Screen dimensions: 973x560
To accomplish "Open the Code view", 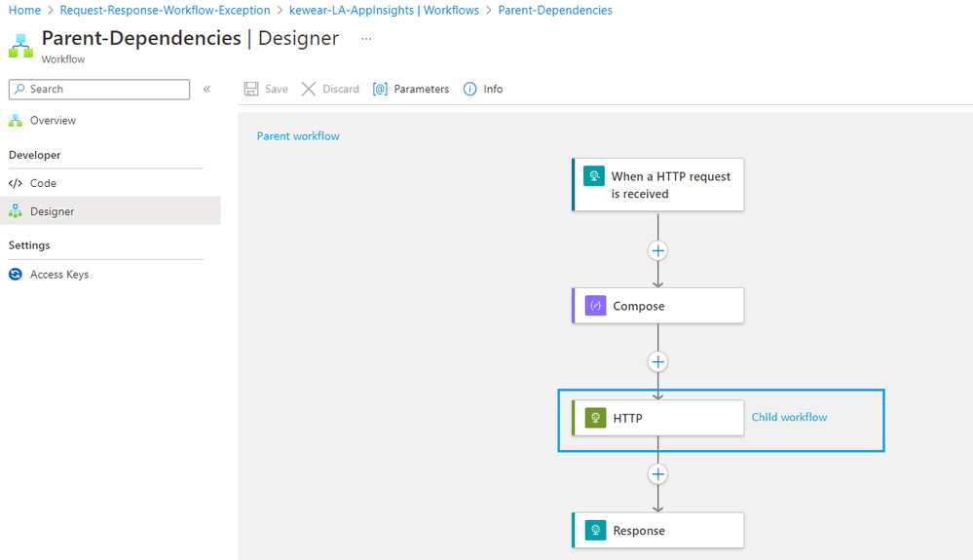I will coord(43,183).
